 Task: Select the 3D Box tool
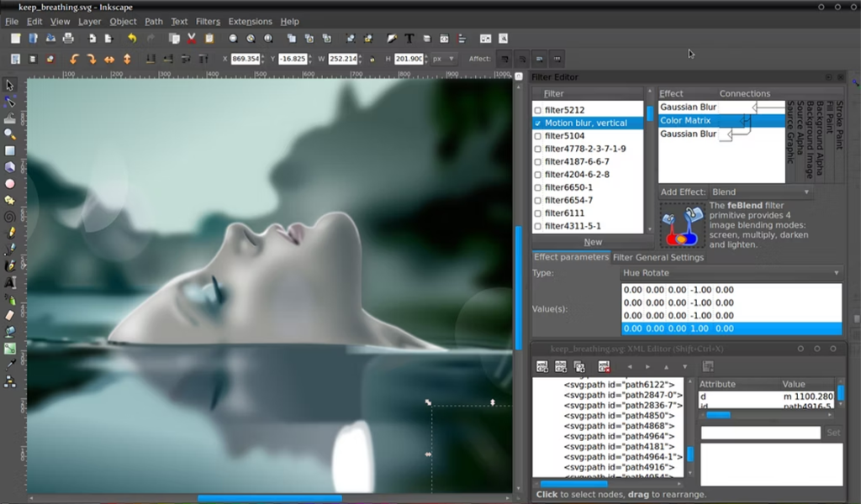point(9,166)
